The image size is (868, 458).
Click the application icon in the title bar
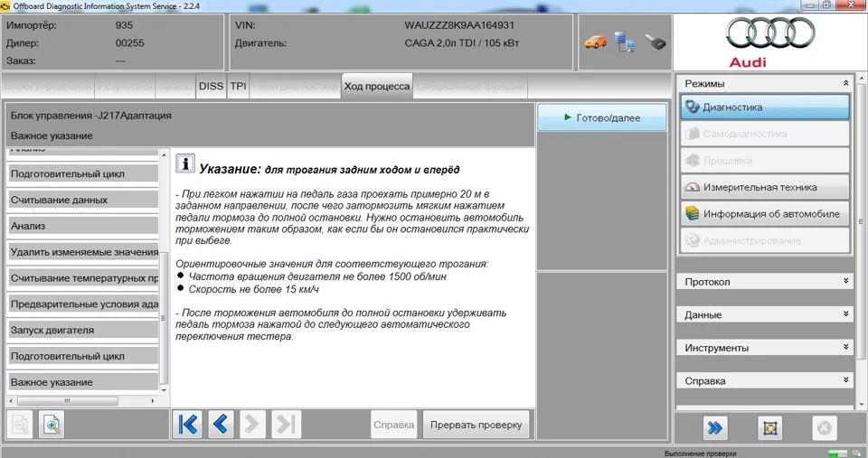5,6
